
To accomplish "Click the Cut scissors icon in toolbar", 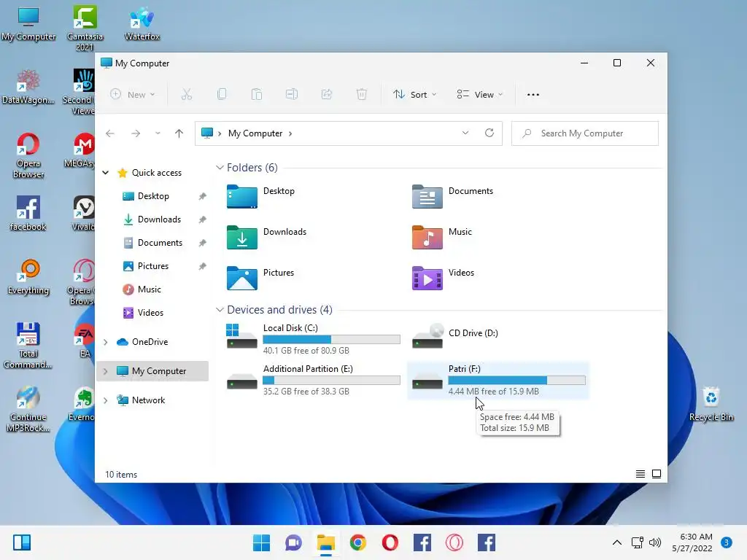I will coord(186,94).
